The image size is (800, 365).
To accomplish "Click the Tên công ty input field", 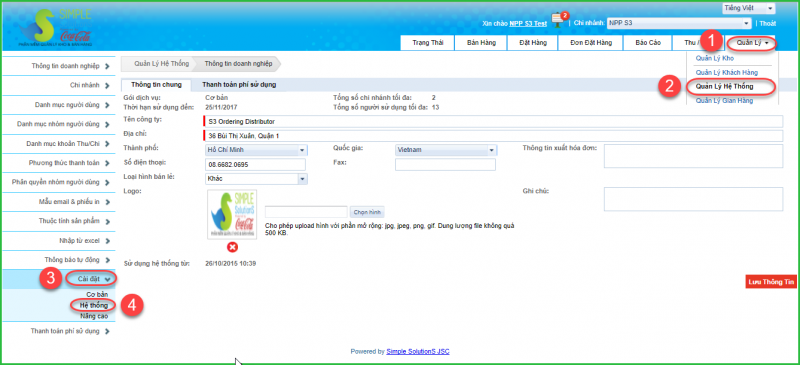I will click(493, 121).
